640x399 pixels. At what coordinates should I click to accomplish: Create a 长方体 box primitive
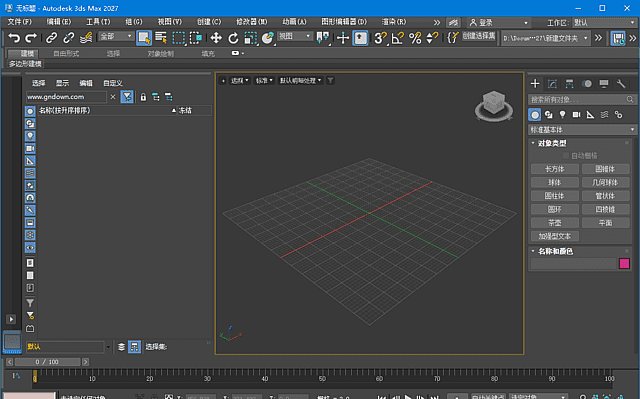555,169
